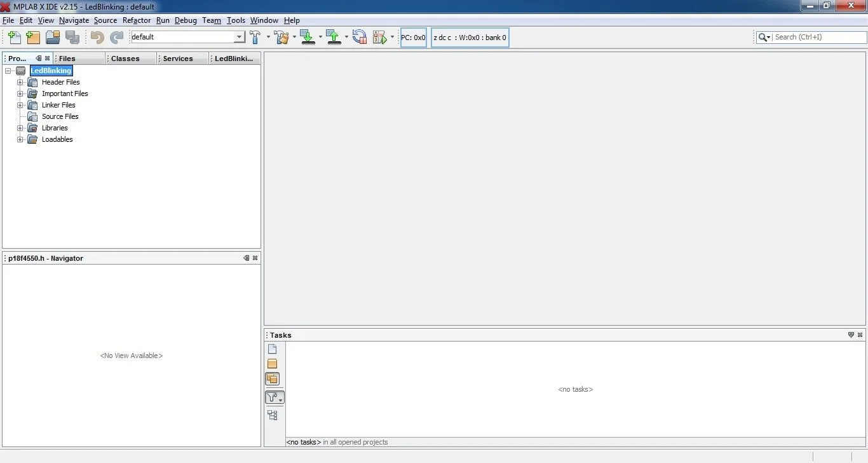Expand the Header Files folder
This screenshot has width=868, height=463.
20,82
